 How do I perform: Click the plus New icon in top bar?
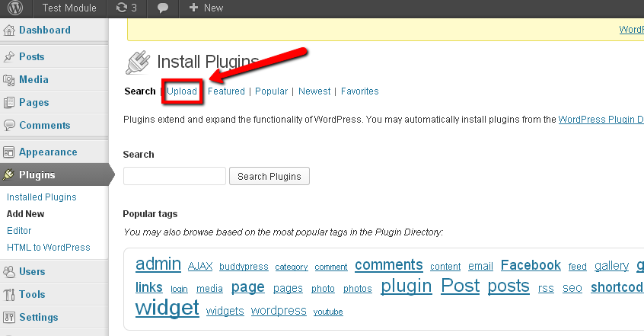(193, 8)
